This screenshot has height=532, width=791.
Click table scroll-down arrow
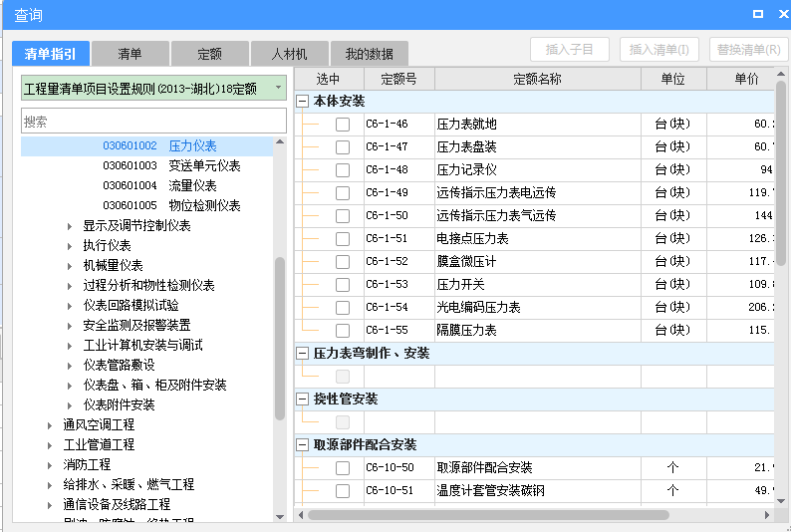[781, 501]
